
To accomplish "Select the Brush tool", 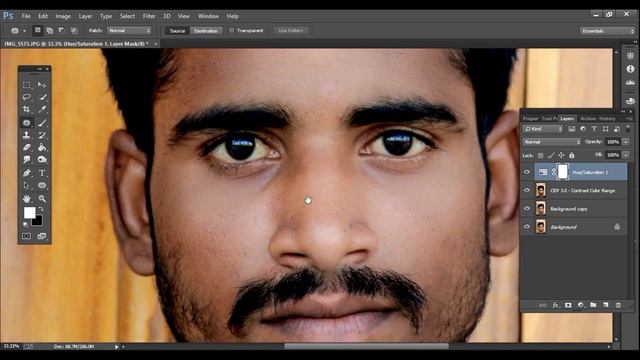I will pyautogui.click(x=42, y=122).
